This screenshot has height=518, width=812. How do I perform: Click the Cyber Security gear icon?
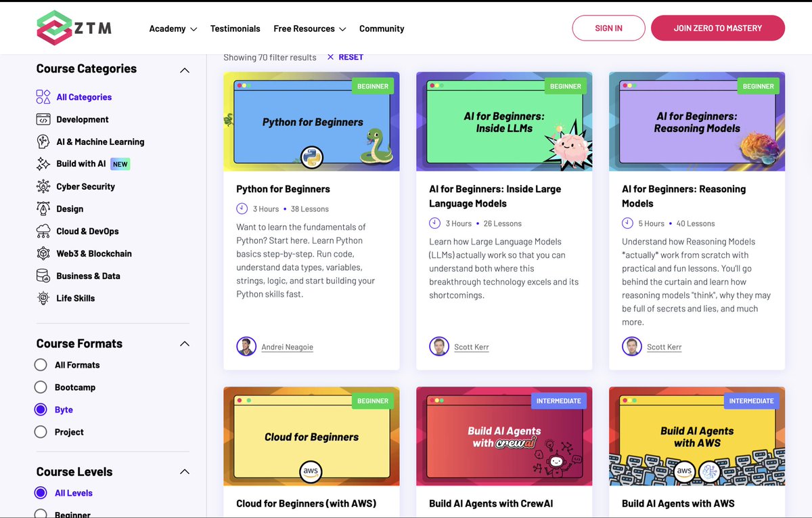point(43,186)
